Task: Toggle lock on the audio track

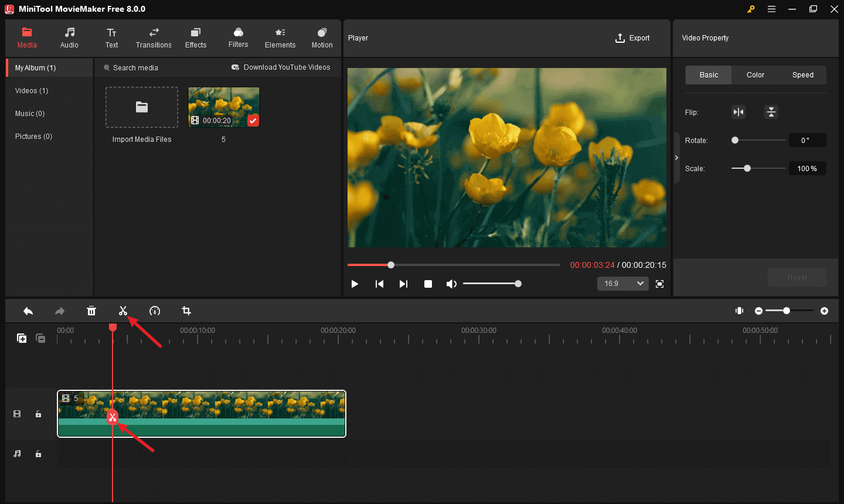Action: click(x=38, y=454)
